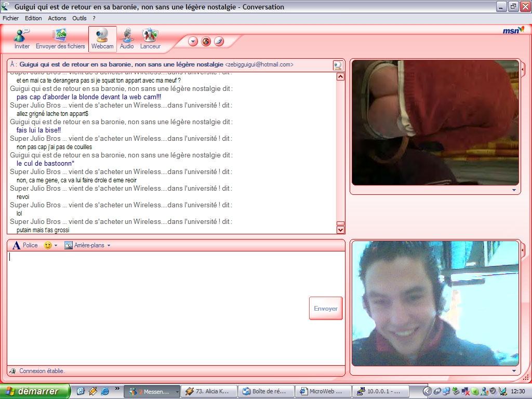Screen dimensions: 532x399
Task: Open the Police font settings
Action: 25,245
